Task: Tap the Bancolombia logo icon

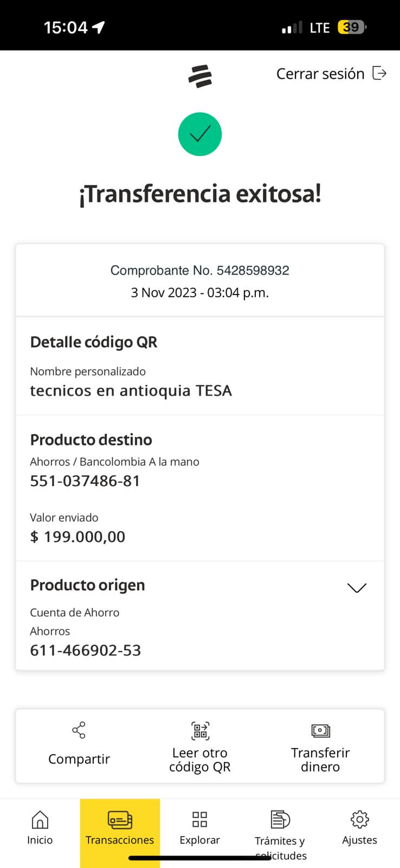Action: click(x=200, y=76)
